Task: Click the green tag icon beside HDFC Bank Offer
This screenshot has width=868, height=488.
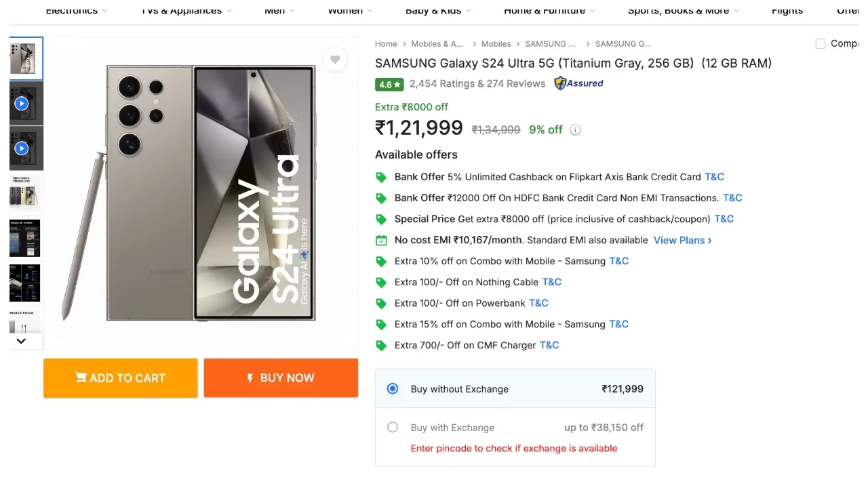Action: (x=381, y=198)
